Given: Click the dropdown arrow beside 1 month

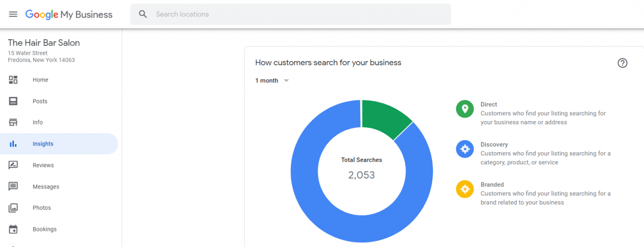Looking at the screenshot, I should [286, 81].
